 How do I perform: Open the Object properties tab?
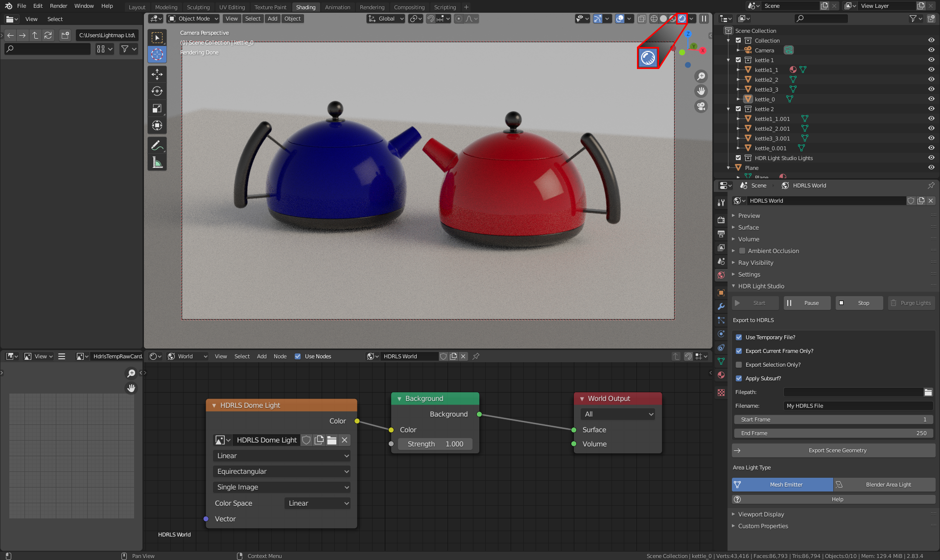pyautogui.click(x=721, y=293)
